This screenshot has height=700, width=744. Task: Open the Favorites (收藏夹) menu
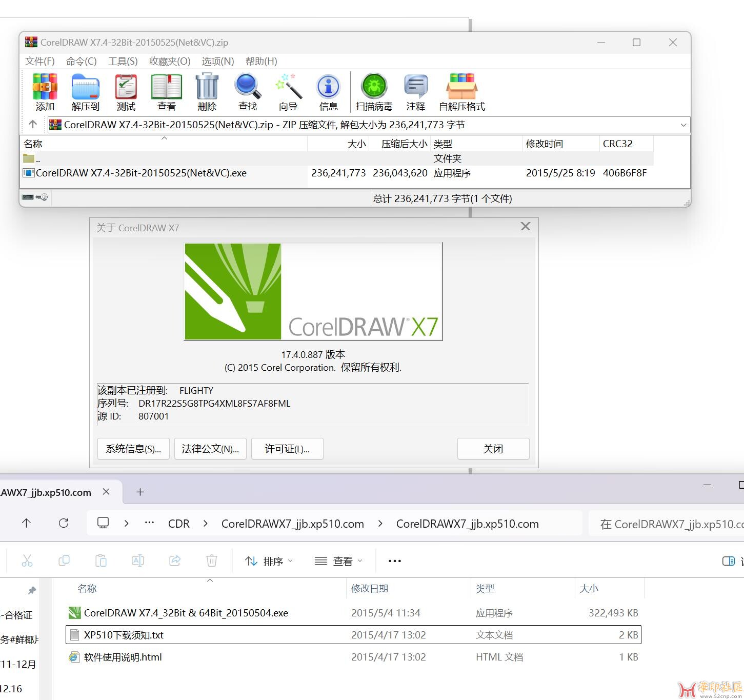pyautogui.click(x=170, y=61)
